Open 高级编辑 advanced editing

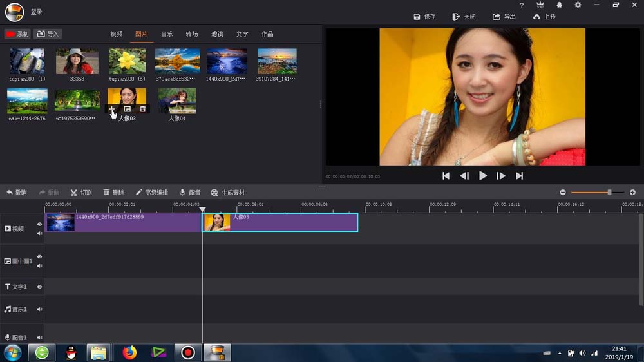[x=151, y=193]
